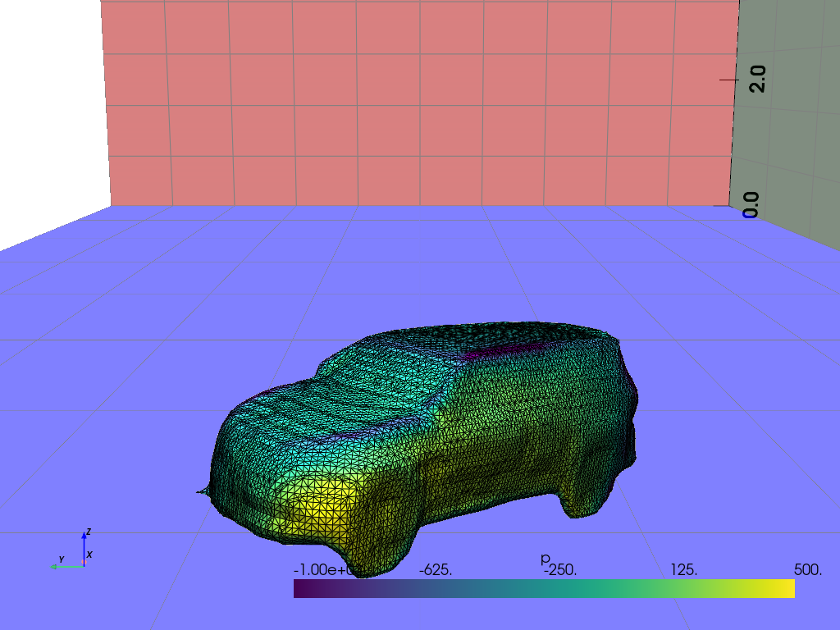Click the 2.0 axis tick label

(x=757, y=80)
